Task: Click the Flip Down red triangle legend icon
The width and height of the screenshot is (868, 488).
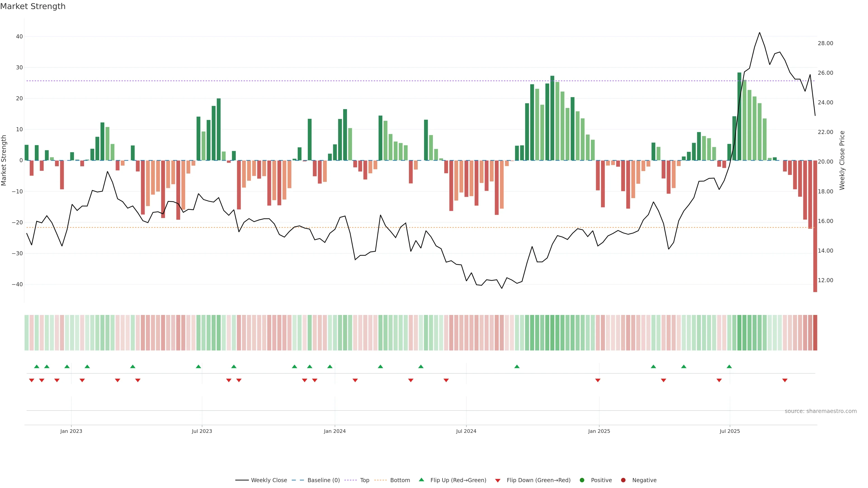Action: pos(498,481)
